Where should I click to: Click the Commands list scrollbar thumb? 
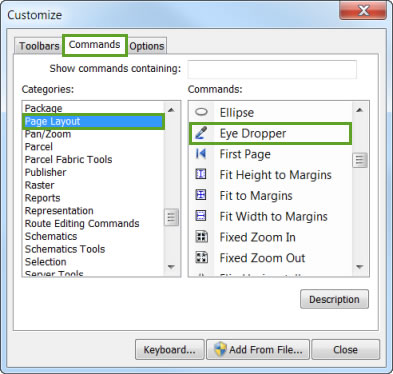pyautogui.click(x=360, y=160)
